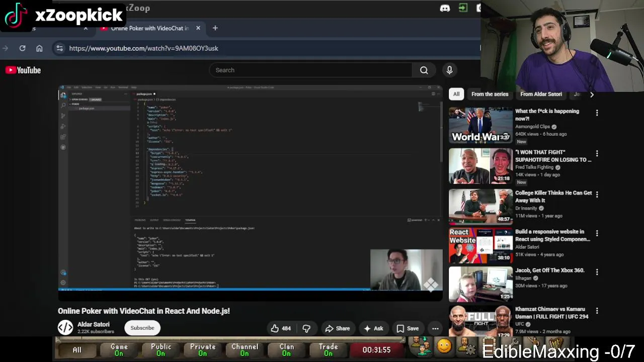This screenshot has height=362, width=644.
Task: Open the React Website video thumbnail
Action: (480, 245)
